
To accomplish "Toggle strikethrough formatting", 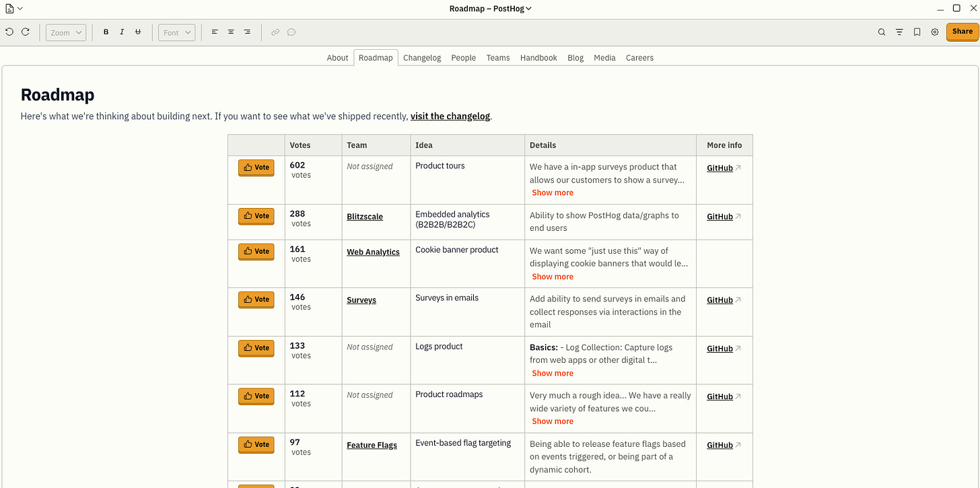I will [138, 32].
